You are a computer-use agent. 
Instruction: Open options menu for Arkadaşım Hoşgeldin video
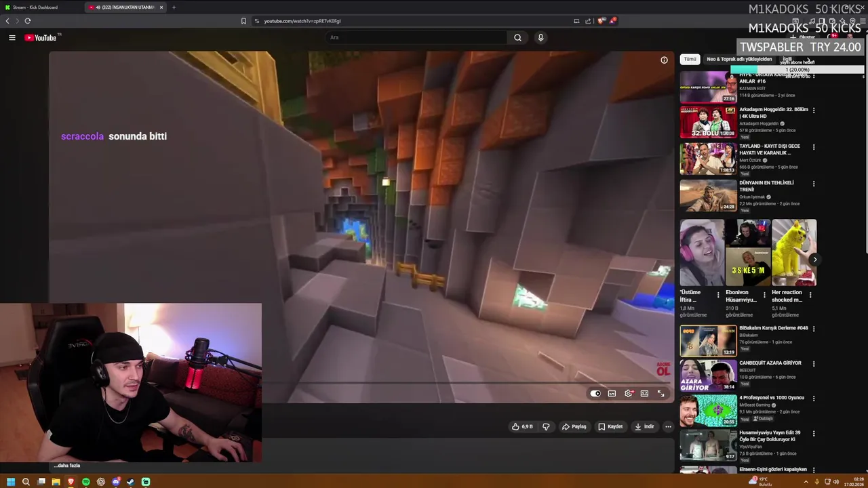click(814, 110)
